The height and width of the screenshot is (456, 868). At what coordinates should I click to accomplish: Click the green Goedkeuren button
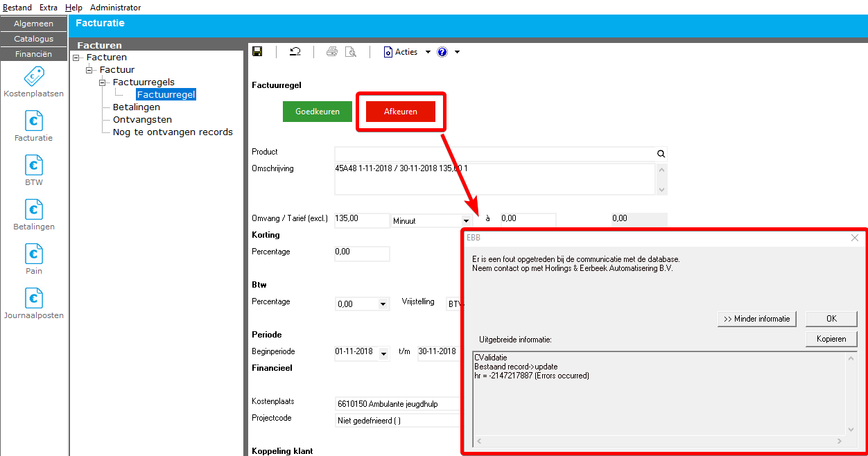tap(318, 112)
